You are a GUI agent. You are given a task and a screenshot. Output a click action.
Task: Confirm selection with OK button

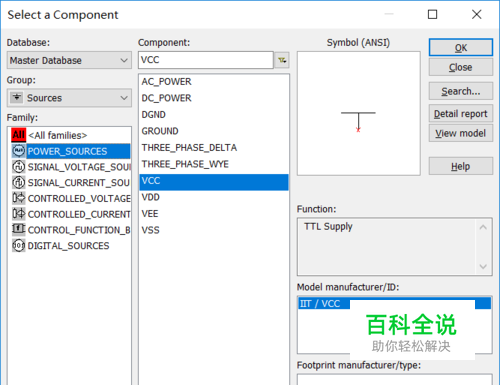461,48
